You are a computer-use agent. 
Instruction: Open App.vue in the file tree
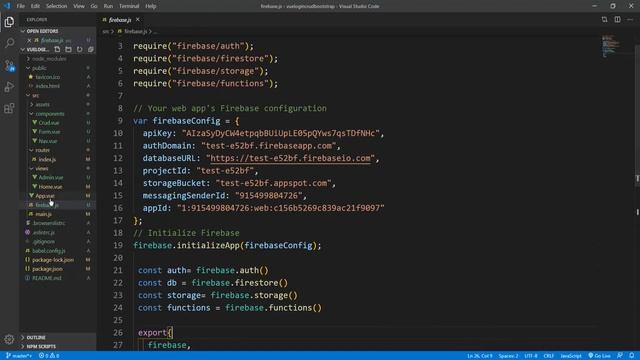click(x=45, y=196)
